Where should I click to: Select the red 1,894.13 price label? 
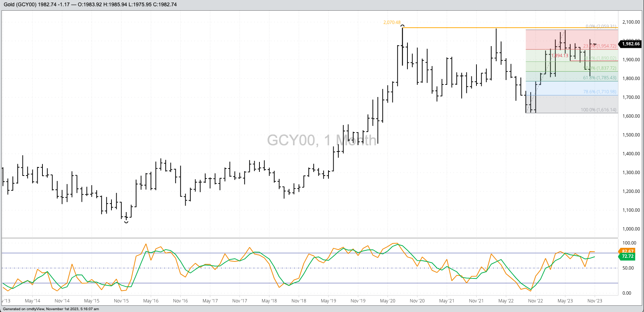click(560, 56)
